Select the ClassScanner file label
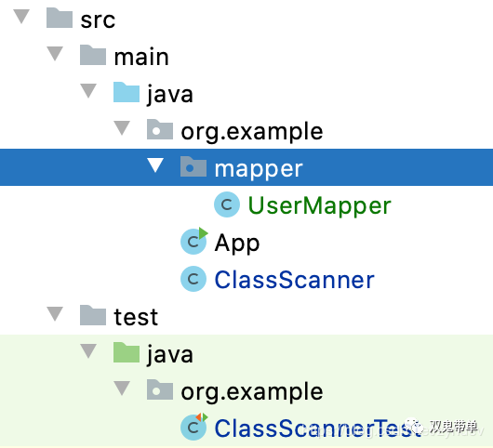This screenshot has width=493, height=448. (x=294, y=279)
